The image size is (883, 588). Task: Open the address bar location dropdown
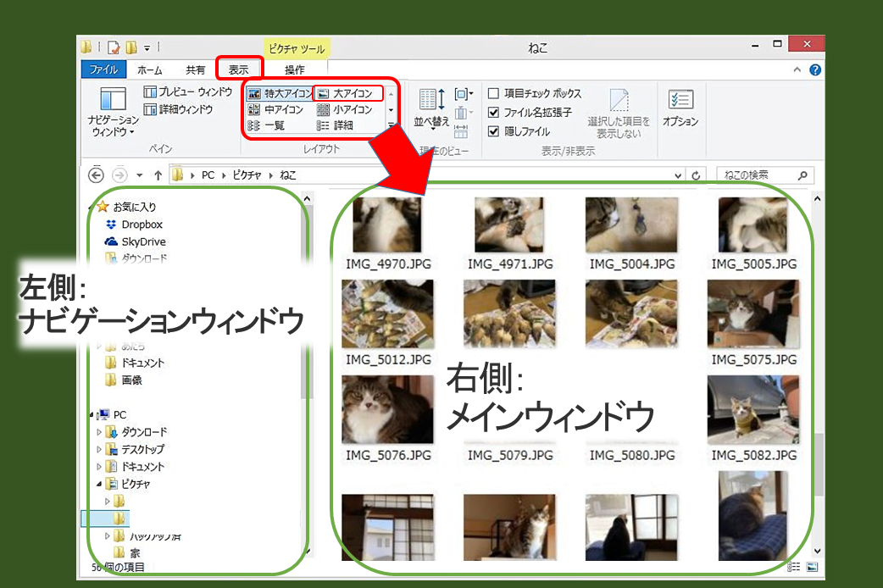[676, 175]
